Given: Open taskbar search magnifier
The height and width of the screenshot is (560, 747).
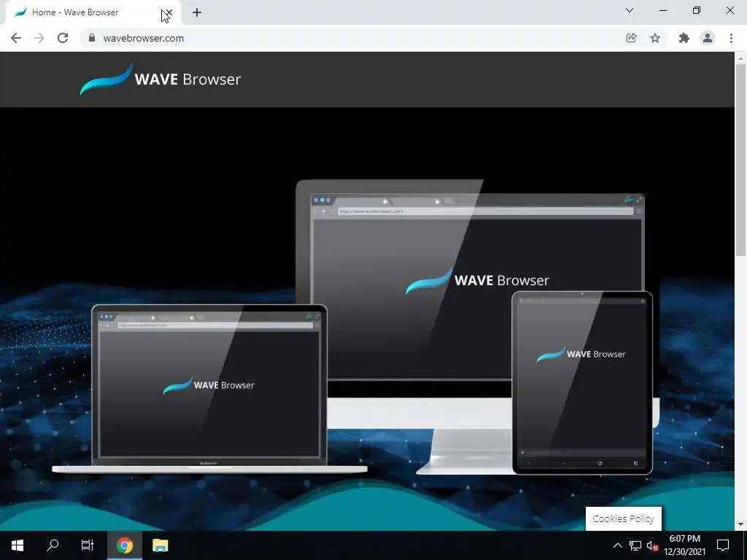Looking at the screenshot, I should coord(53,545).
